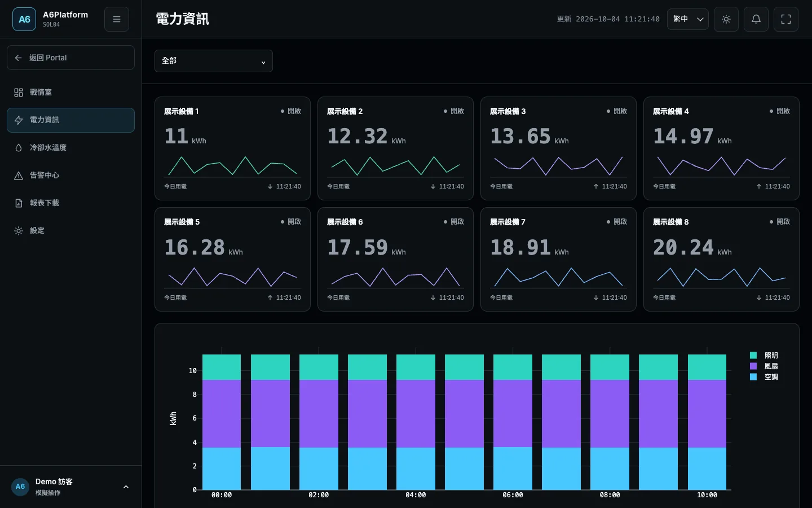Click the 電力資訊 lightning bolt icon
This screenshot has width=812, height=508.
(x=19, y=120)
